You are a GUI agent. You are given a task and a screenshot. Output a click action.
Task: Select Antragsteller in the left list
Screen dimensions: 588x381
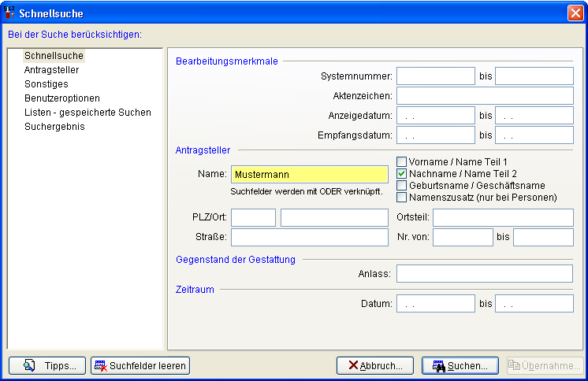click(x=51, y=70)
